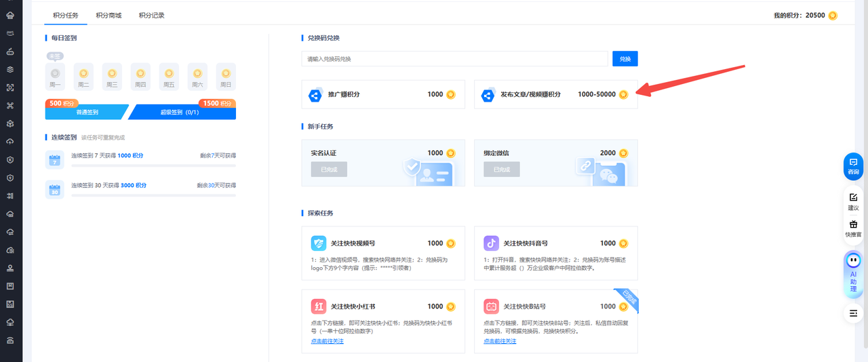Click the 剩余30天可获得 text
Image resolution: width=868 pixels, height=362 pixels.
coord(216,185)
